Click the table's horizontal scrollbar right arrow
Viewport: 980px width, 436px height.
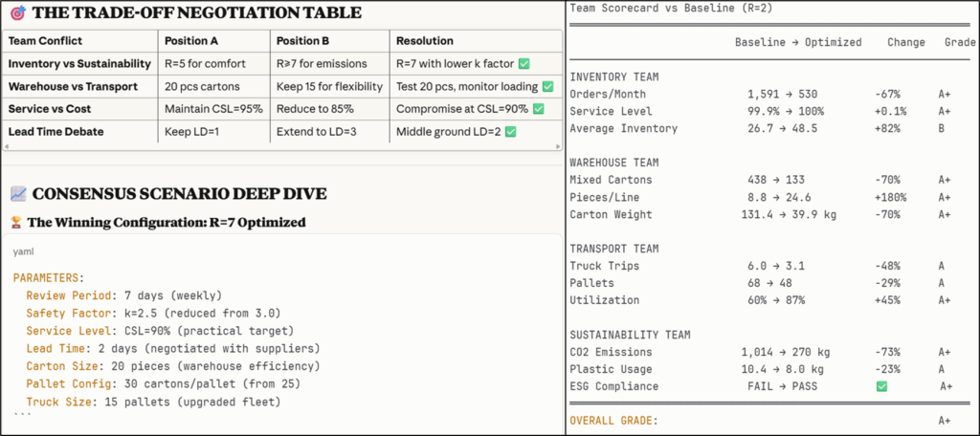(x=558, y=146)
